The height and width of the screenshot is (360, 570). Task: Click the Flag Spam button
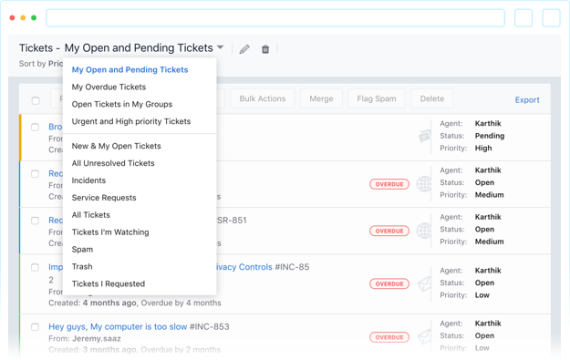(x=377, y=99)
